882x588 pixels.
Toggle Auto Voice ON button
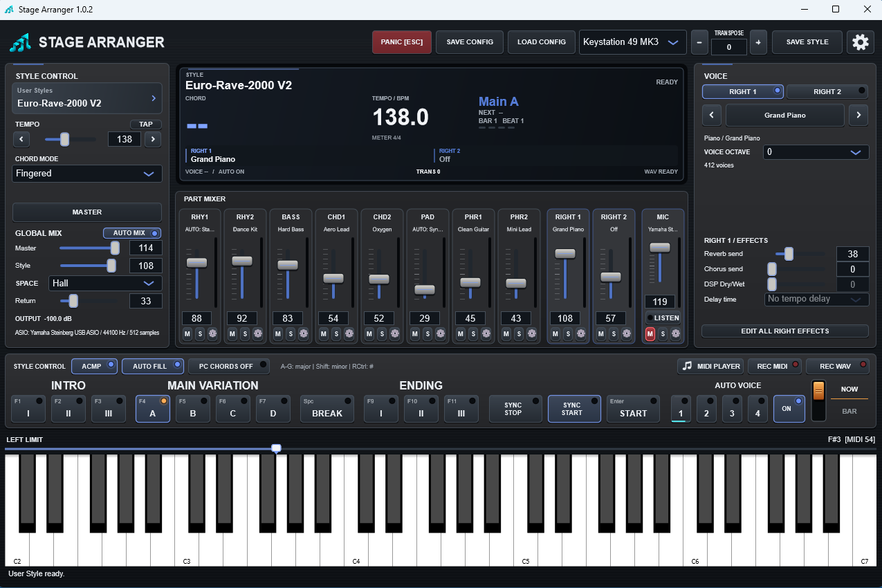[x=789, y=408]
